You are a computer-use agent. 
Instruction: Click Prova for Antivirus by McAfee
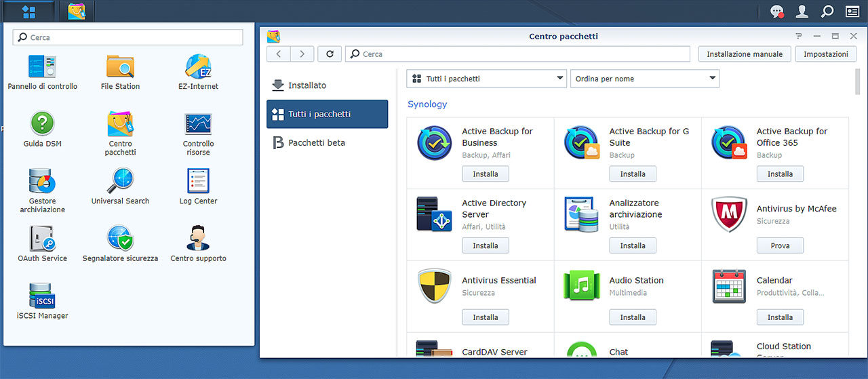(780, 245)
